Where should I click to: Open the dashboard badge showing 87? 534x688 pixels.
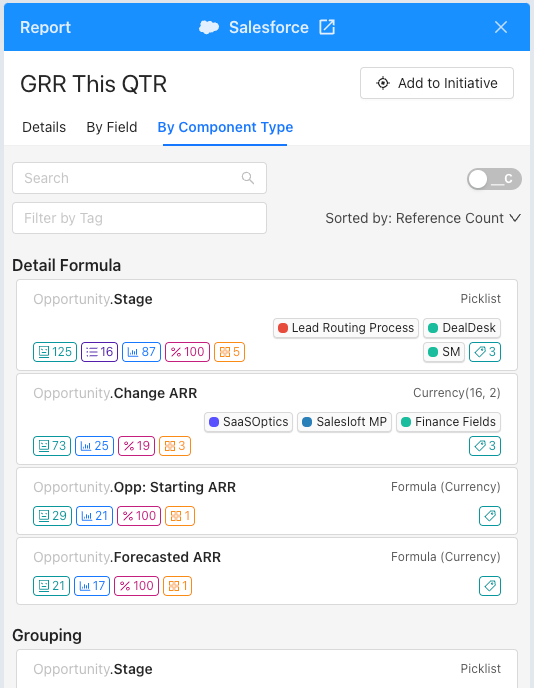[141, 352]
